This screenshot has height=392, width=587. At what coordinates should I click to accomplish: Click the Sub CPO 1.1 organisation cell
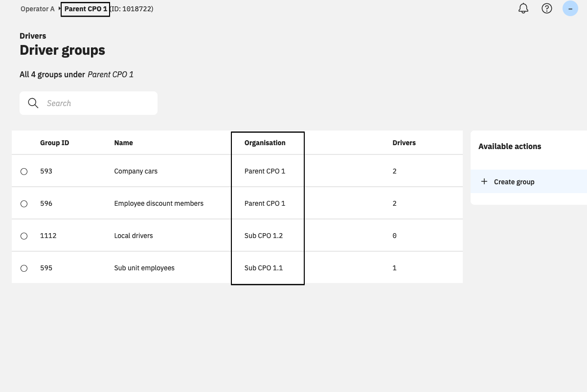pyautogui.click(x=264, y=268)
